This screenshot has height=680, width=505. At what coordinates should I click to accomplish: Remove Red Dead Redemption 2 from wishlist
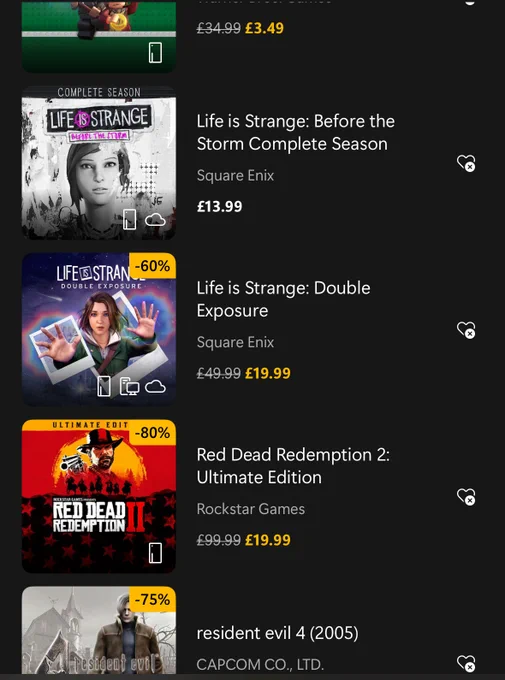click(466, 497)
